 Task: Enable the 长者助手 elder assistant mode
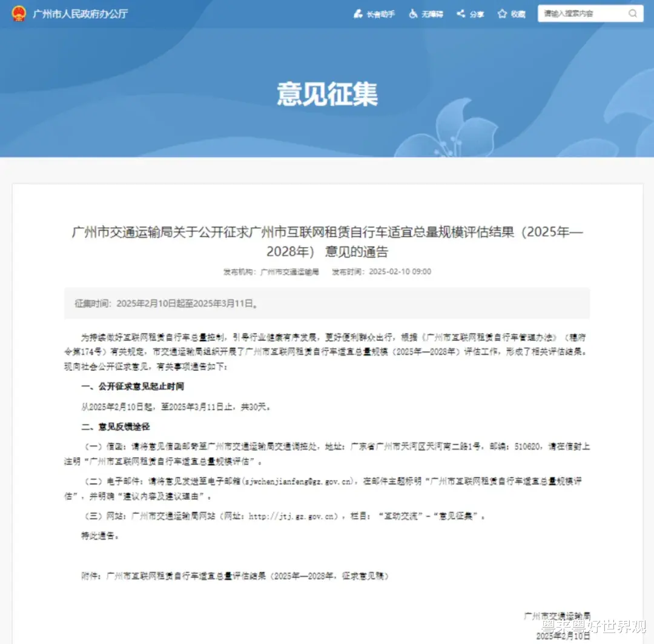pyautogui.click(x=374, y=14)
